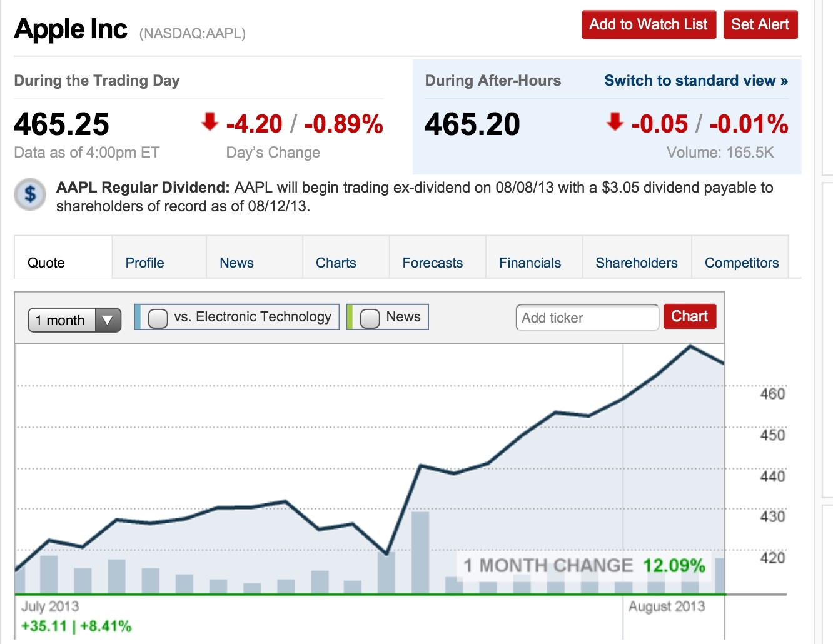Follow Switch to standard view link

pyautogui.click(x=696, y=81)
